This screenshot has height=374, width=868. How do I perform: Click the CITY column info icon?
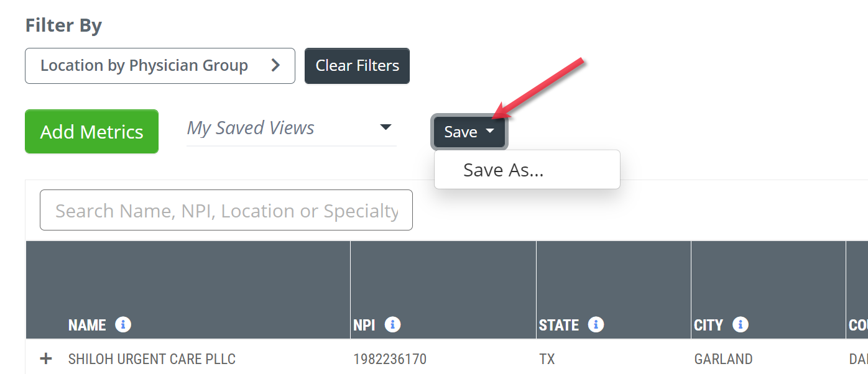click(740, 324)
